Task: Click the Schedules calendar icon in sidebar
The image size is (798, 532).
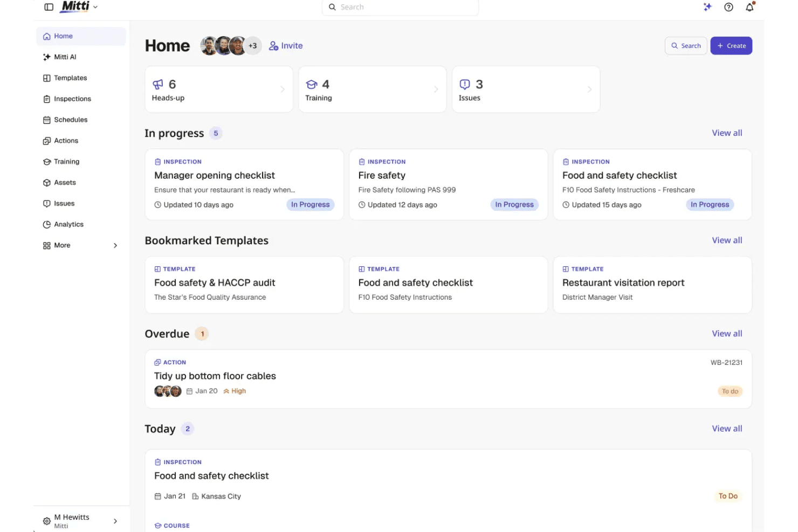Action: (47, 120)
